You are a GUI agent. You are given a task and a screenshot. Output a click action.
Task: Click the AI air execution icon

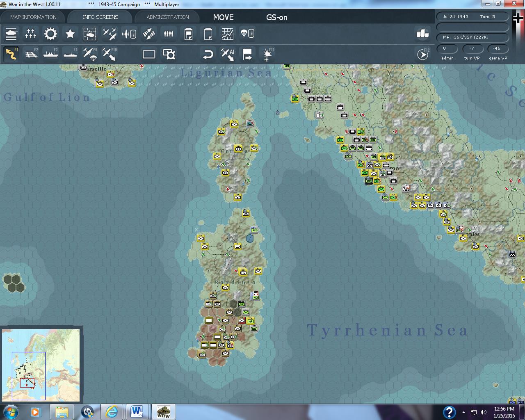point(228,54)
